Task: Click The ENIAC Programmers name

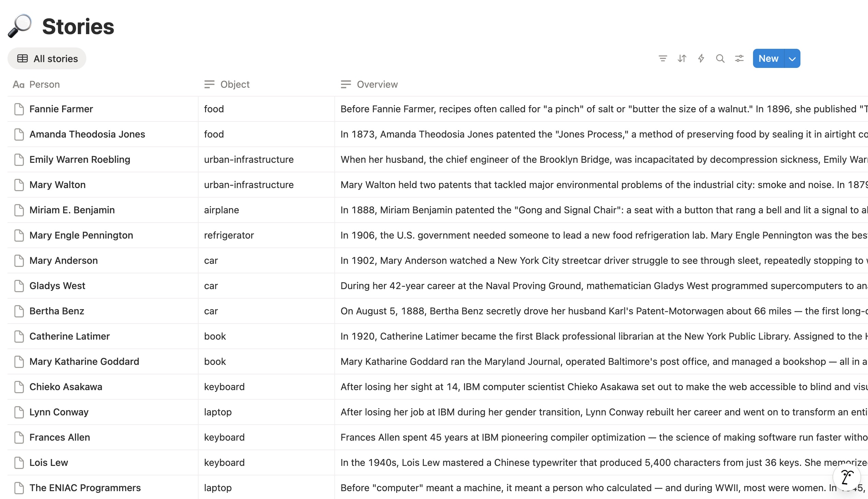Action: (85, 488)
